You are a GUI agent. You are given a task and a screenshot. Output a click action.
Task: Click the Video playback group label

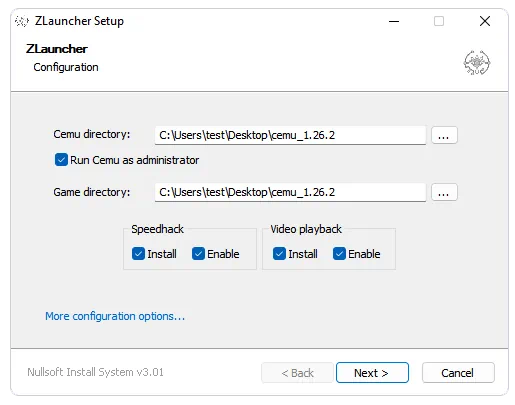(306, 229)
